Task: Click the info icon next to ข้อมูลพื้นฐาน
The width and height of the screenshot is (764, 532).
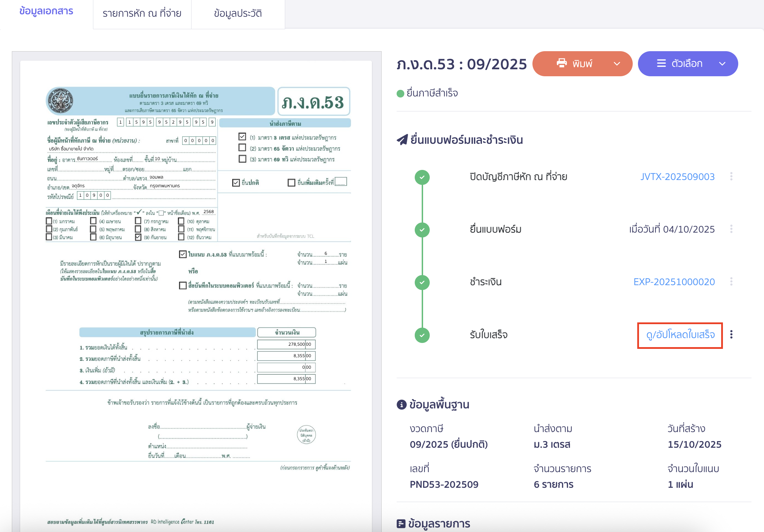Action: pos(402,404)
